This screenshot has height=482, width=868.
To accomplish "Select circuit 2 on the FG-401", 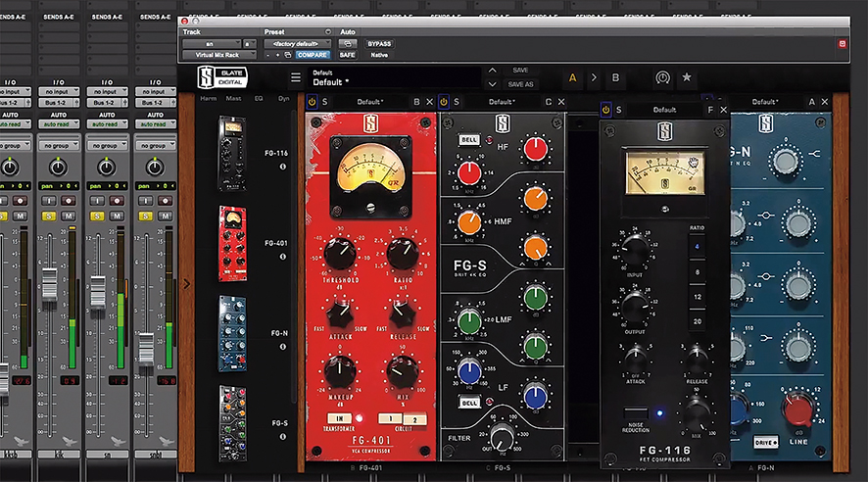I will coord(414,419).
